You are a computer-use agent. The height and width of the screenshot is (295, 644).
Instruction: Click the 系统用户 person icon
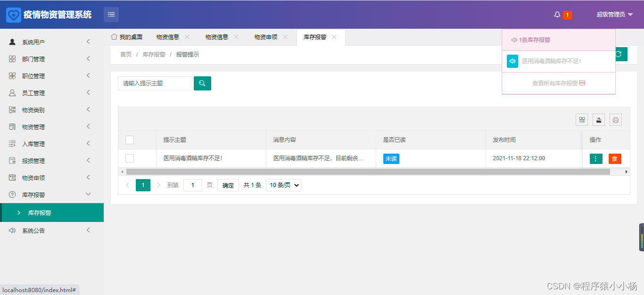[x=12, y=42]
